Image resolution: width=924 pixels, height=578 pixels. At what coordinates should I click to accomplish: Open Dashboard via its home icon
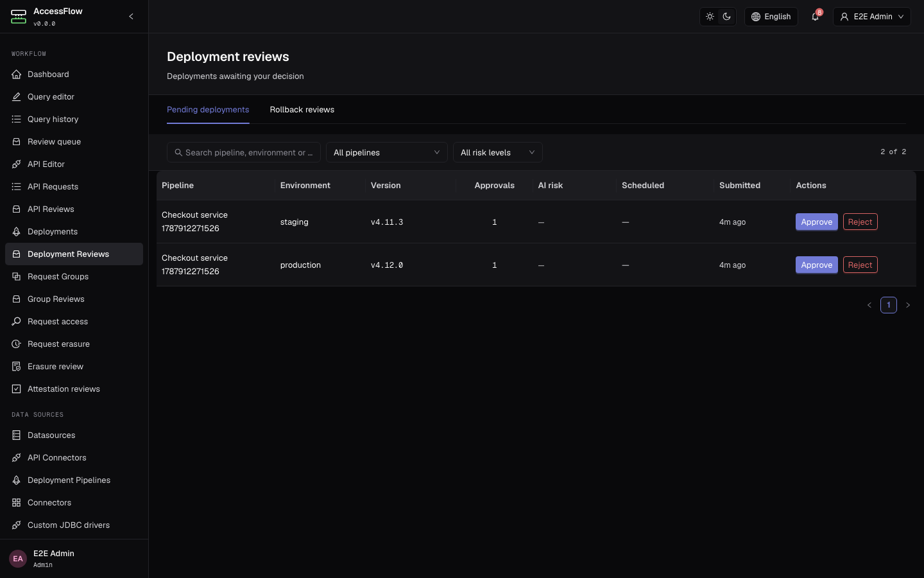(x=17, y=74)
